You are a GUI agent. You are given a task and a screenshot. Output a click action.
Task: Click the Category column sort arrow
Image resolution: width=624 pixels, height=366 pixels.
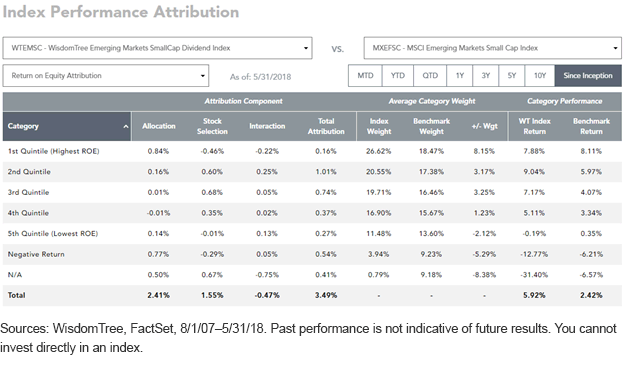click(x=126, y=127)
